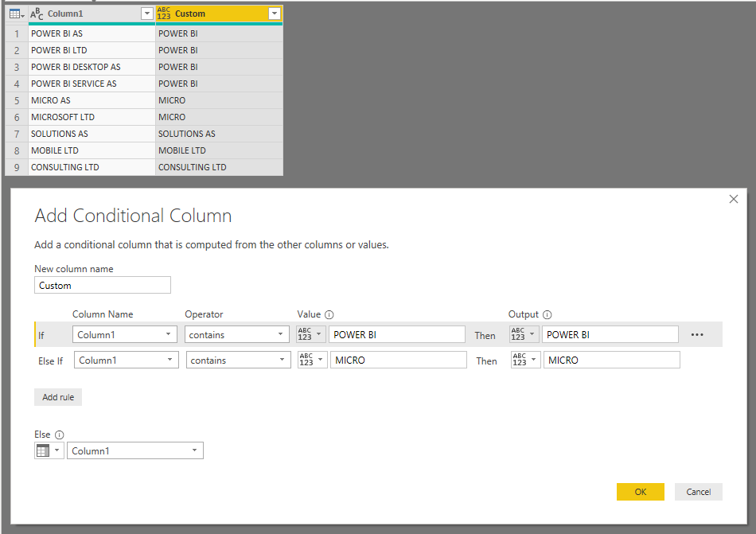756x534 pixels.
Task: Select SOLUTIONS AS cell in Column1
Action: click(92, 134)
